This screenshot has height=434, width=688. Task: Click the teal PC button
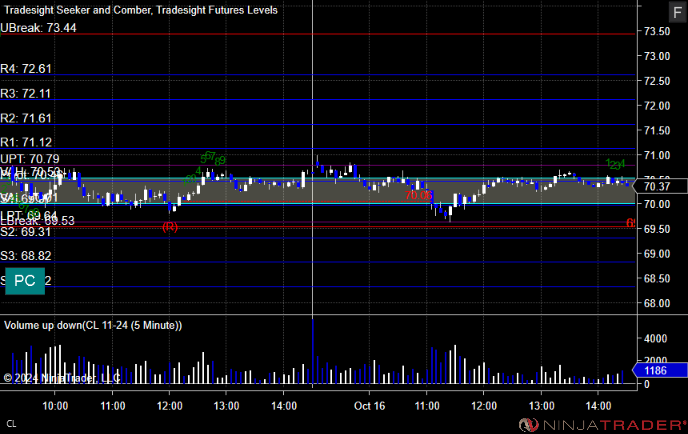click(25, 281)
